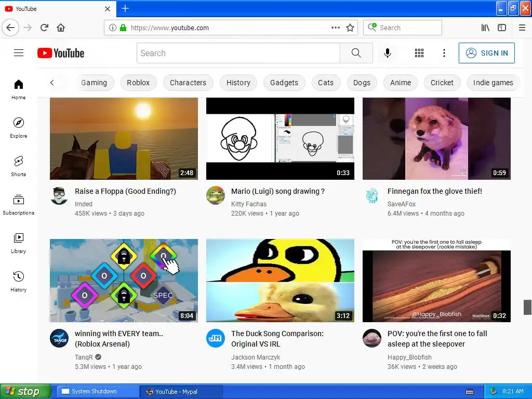This screenshot has height=399, width=532.
Task: Click the green padlock security icon
Action: tap(123, 28)
